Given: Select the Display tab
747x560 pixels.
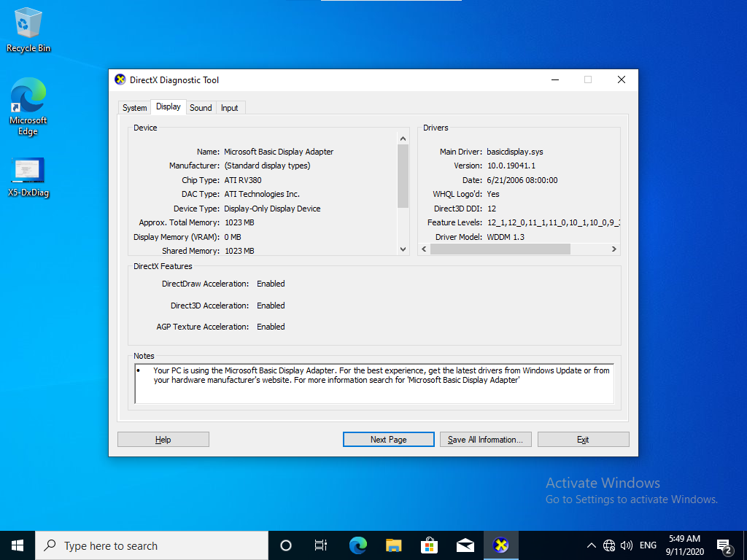Looking at the screenshot, I should coord(169,106).
